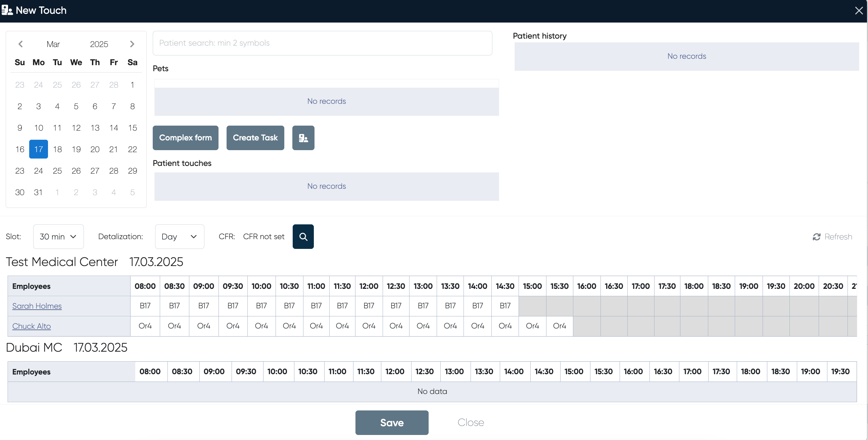The width and height of the screenshot is (868, 440).
Task: Go to the next month in the calendar
Action: [x=132, y=44]
